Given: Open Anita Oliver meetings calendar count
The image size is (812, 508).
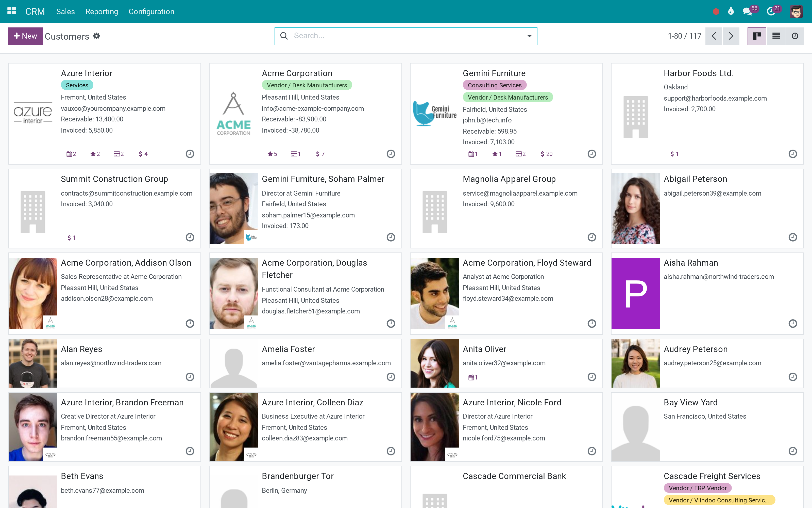Looking at the screenshot, I should click(473, 377).
